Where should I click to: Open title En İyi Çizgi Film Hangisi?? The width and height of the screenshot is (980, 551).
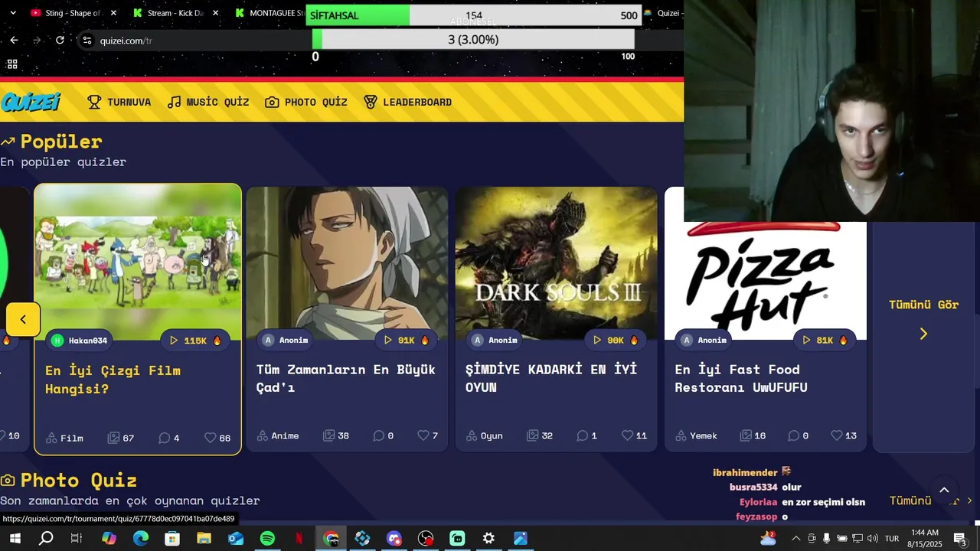113,380
